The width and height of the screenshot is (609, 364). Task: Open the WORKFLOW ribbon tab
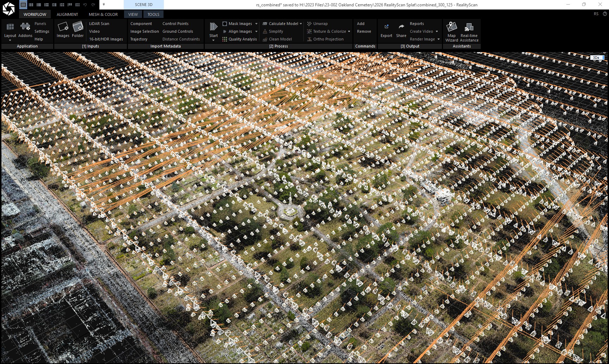(35, 14)
